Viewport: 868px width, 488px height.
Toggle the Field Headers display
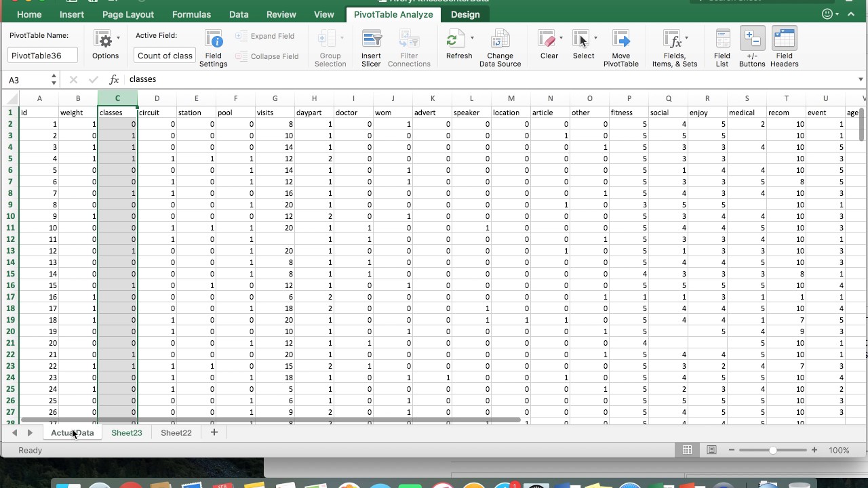click(x=784, y=48)
